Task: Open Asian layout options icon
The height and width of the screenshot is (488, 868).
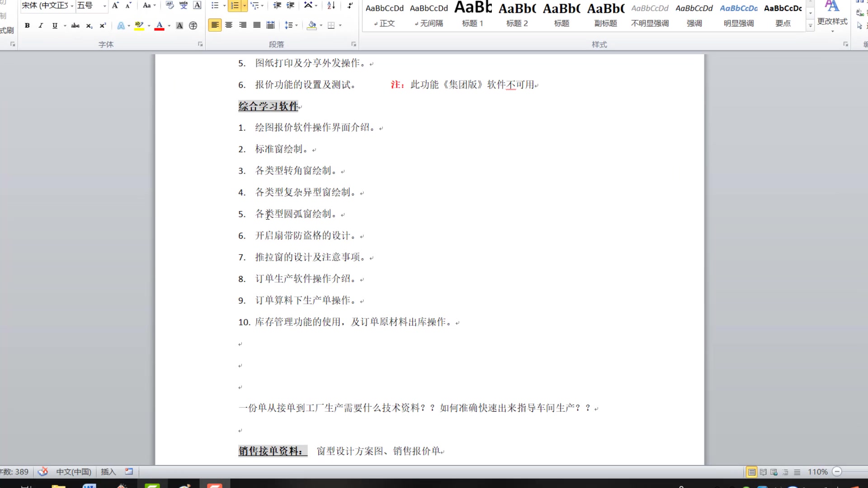Action: (x=308, y=5)
